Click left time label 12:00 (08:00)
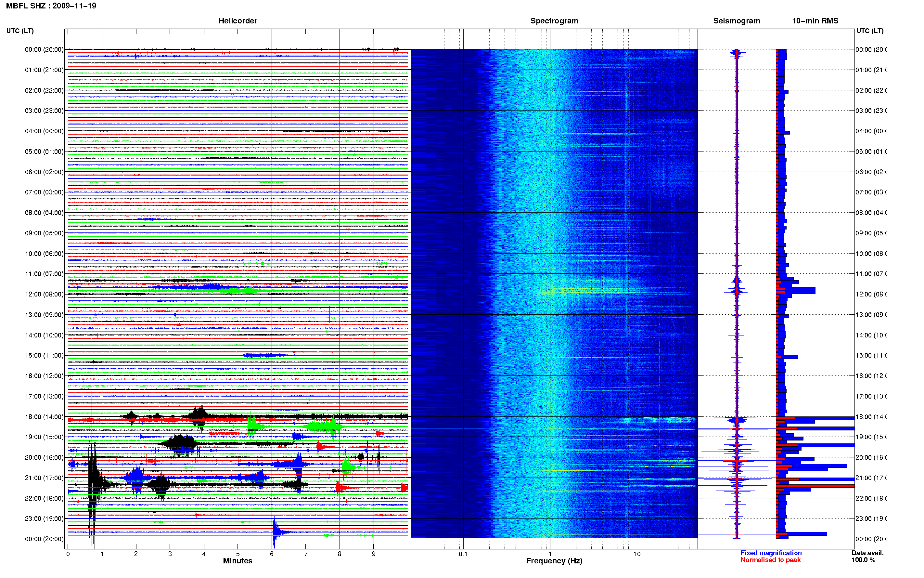 (x=44, y=294)
